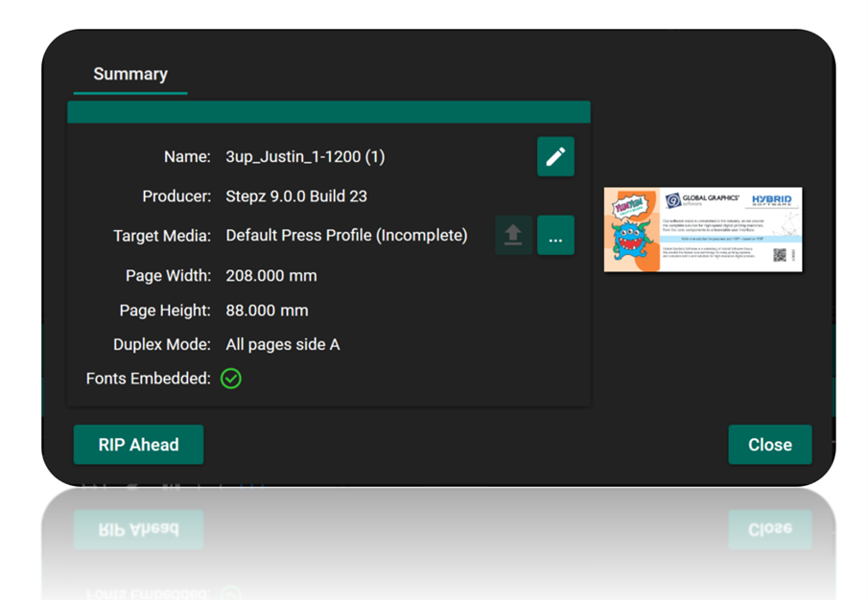Select the job name 3up_Justin_1-1200 (1)
Screen dimensions: 868x600
coord(305,157)
